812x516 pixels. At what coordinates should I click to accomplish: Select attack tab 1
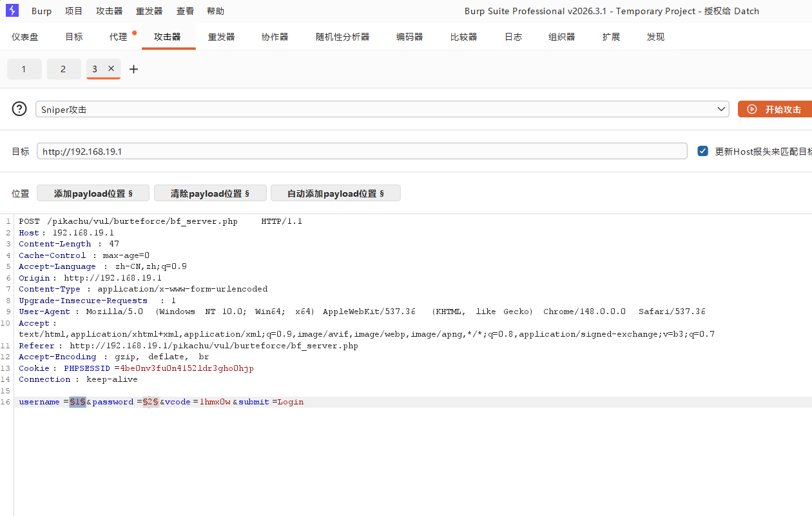tap(24, 69)
